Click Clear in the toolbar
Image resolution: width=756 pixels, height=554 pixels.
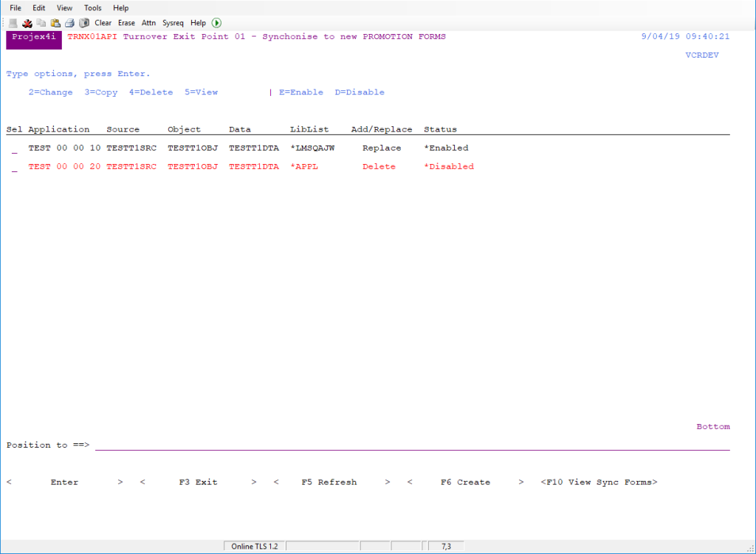click(x=103, y=23)
